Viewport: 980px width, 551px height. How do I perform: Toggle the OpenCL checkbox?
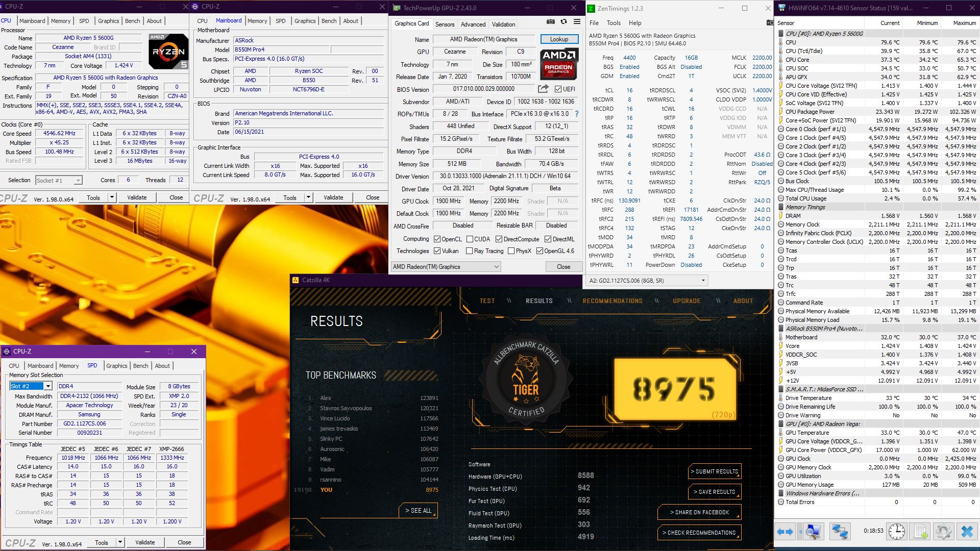point(437,239)
